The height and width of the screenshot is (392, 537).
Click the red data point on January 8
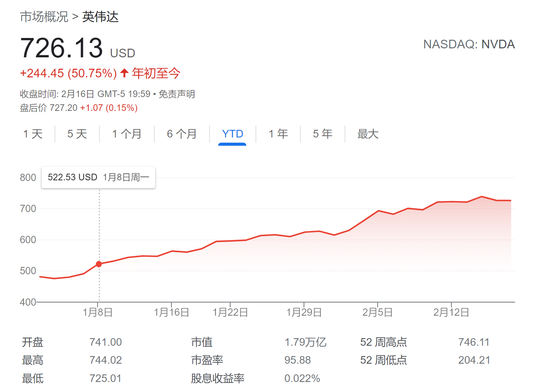[99, 264]
